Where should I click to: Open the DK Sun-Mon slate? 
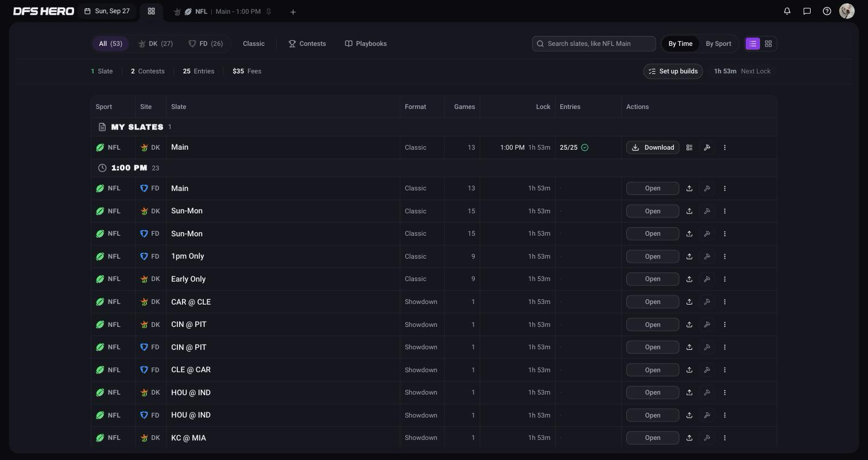click(653, 211)
